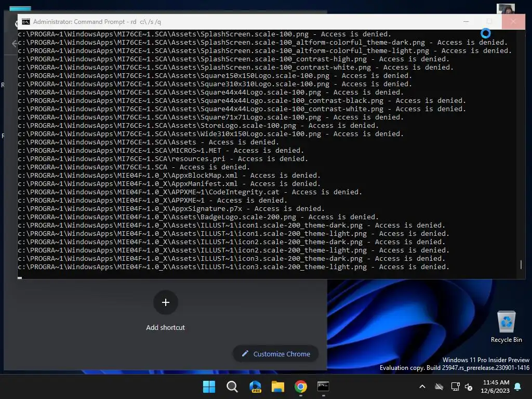Click the AppxBlockMap.xml access denied line
This screenshot has height=399, width=532.
[169, 176]
